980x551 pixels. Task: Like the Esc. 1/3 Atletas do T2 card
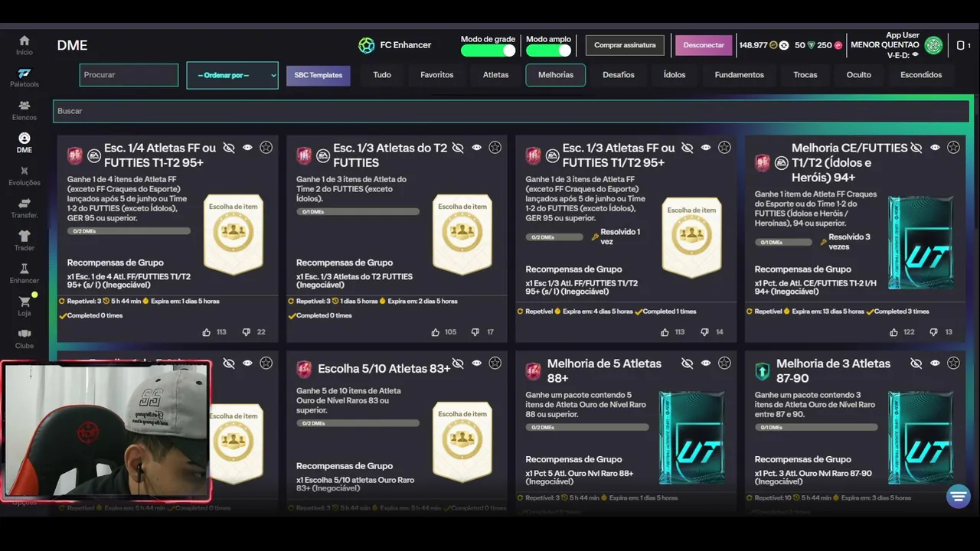tap(436, 332)
